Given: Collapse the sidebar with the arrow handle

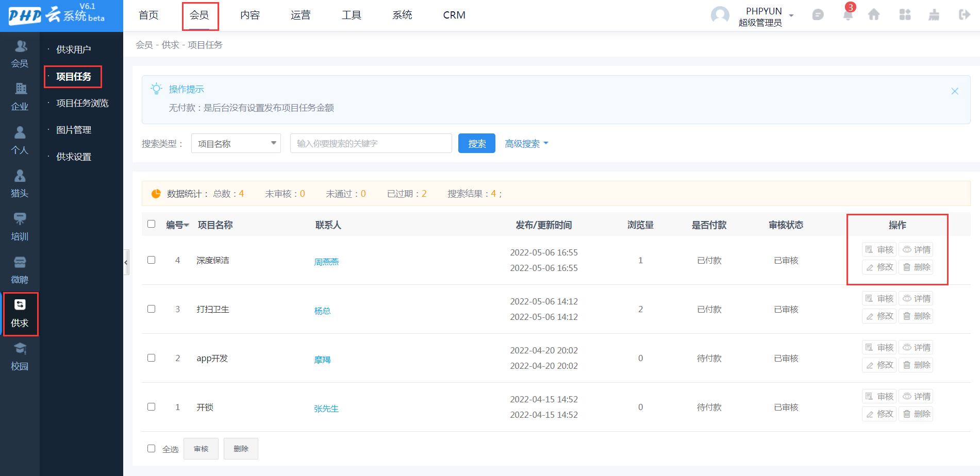Looking at the screenshot, I should click(x=126, y=262).
